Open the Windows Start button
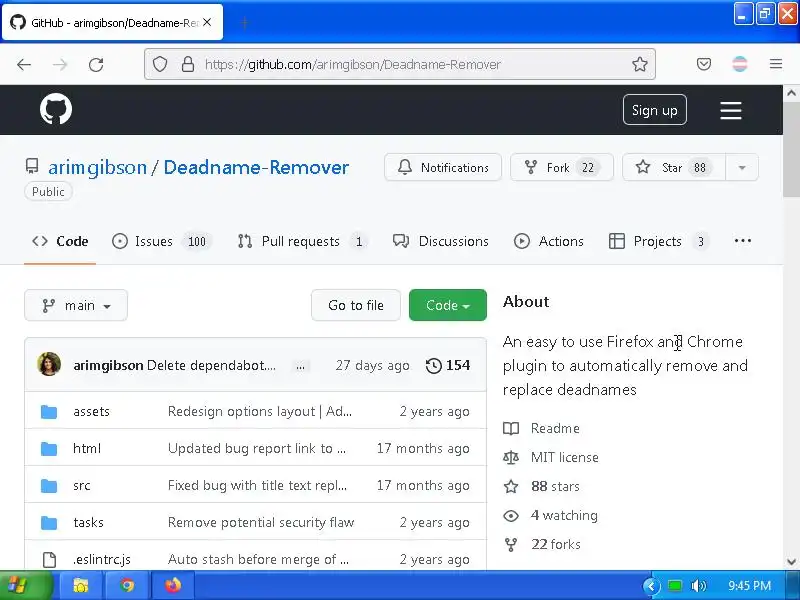 pos(27,585)
